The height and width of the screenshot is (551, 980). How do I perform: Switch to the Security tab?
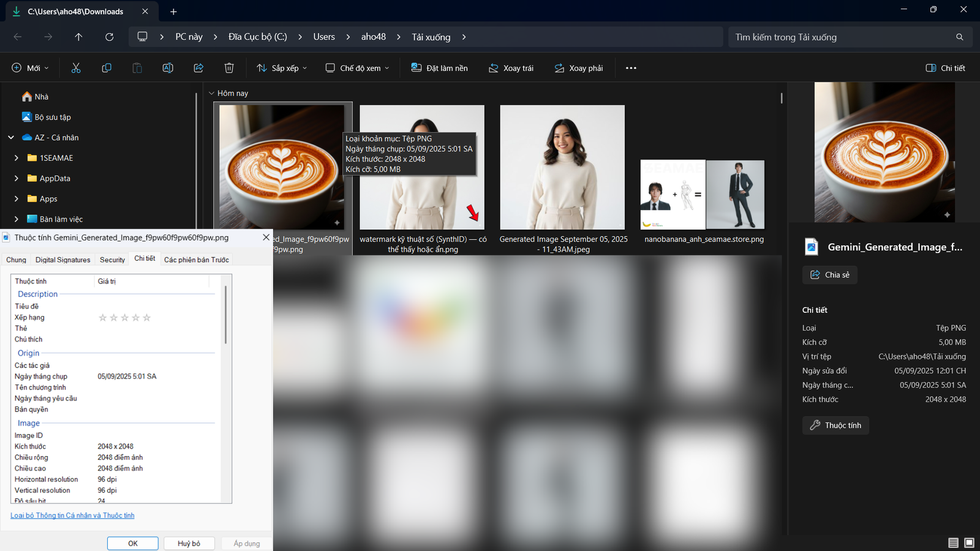[112, 260]
